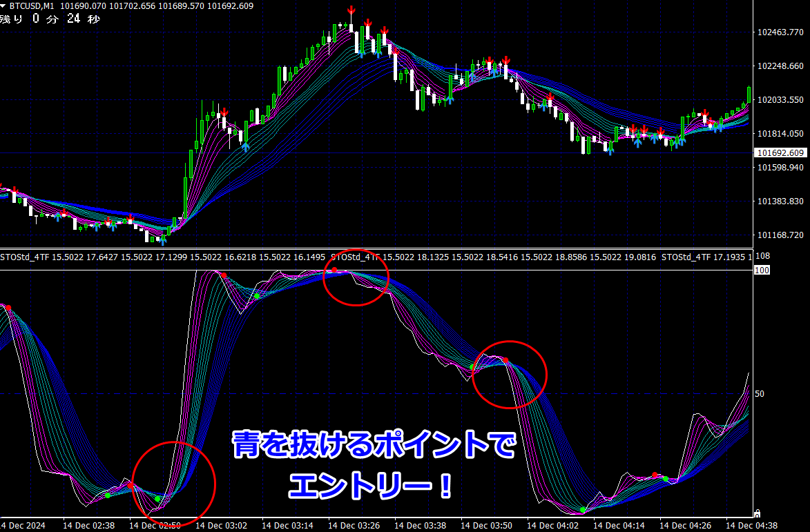Screen dimensions: 810x532
Task: Click the 14 Dec 04:02 time label
Action: point(552,526)
